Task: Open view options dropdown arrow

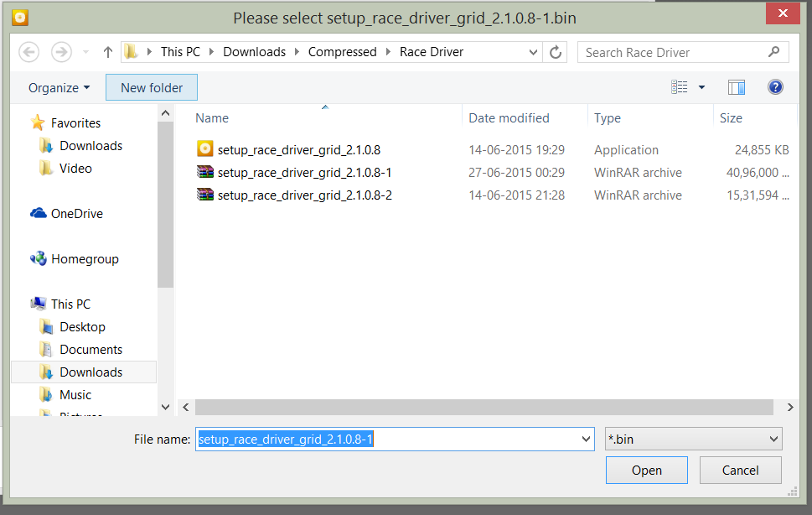Action: 701,87
